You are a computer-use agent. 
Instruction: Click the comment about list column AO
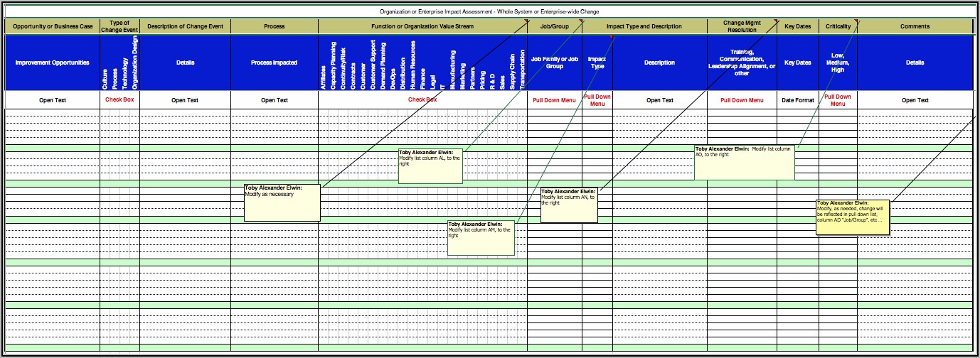point(744,163)
